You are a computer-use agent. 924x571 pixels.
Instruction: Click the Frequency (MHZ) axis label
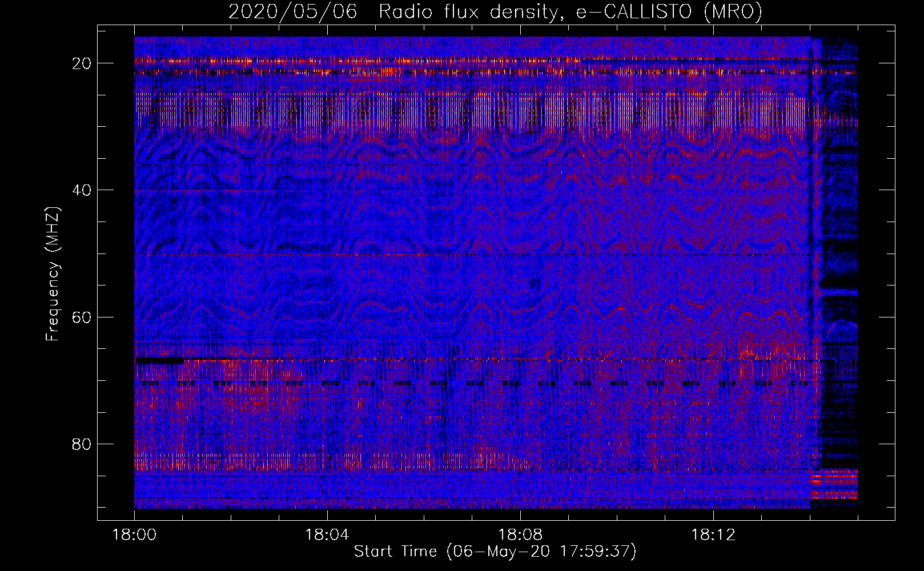[53, 274]
